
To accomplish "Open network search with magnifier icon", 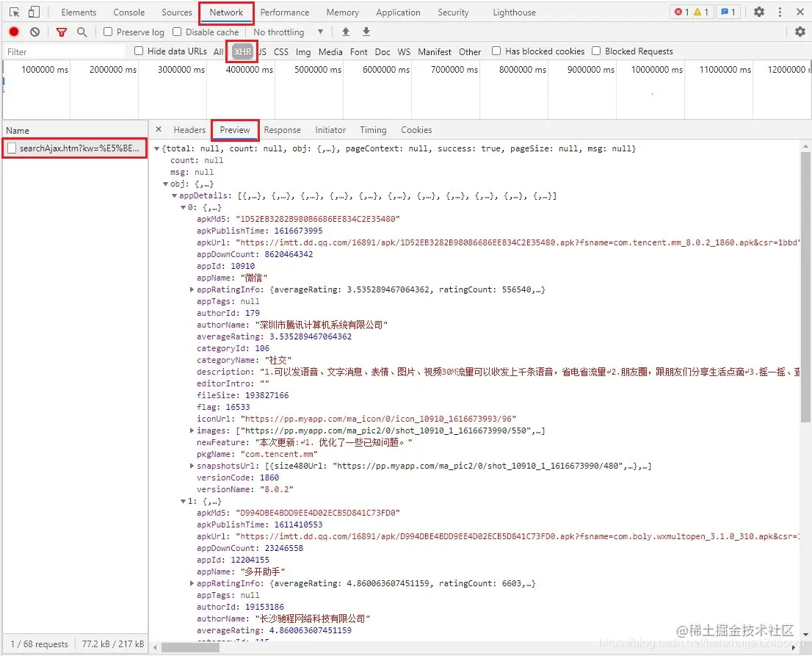I will point(81,32).
